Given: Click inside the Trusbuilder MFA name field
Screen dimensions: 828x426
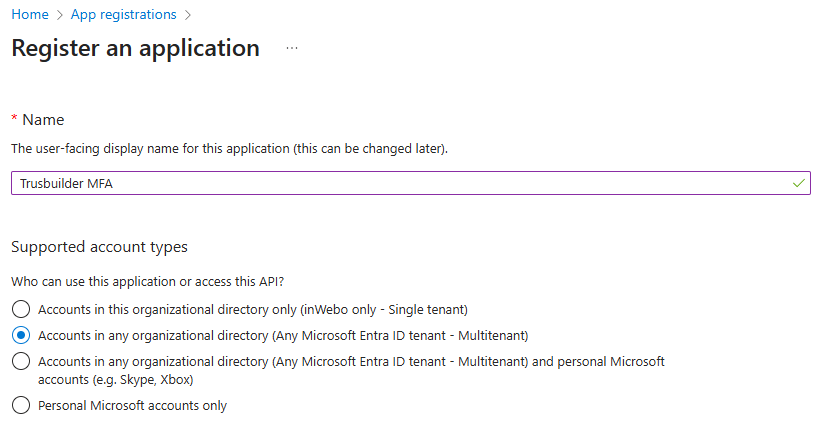Looking at the screenshot, I should pyautogui.click(x=400, y=183).
